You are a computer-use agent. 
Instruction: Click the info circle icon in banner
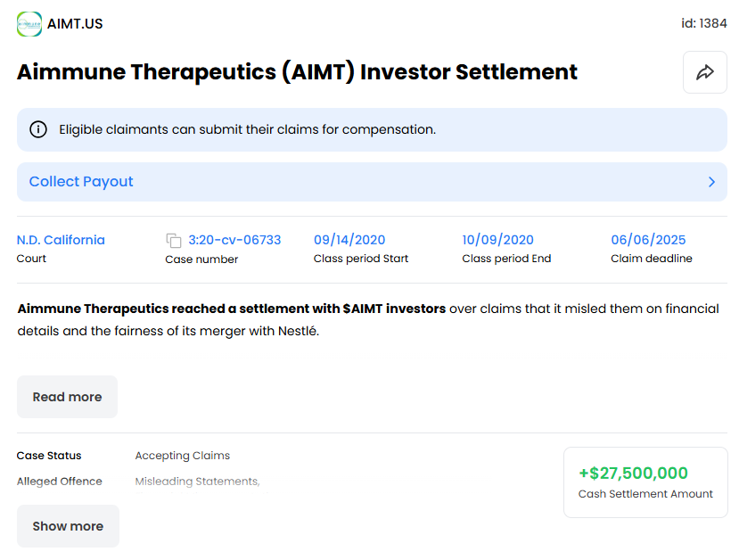pos(38,129)
